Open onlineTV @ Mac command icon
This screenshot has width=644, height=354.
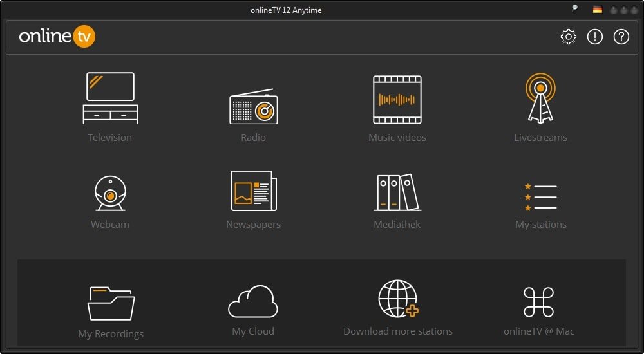coord(538,302)
